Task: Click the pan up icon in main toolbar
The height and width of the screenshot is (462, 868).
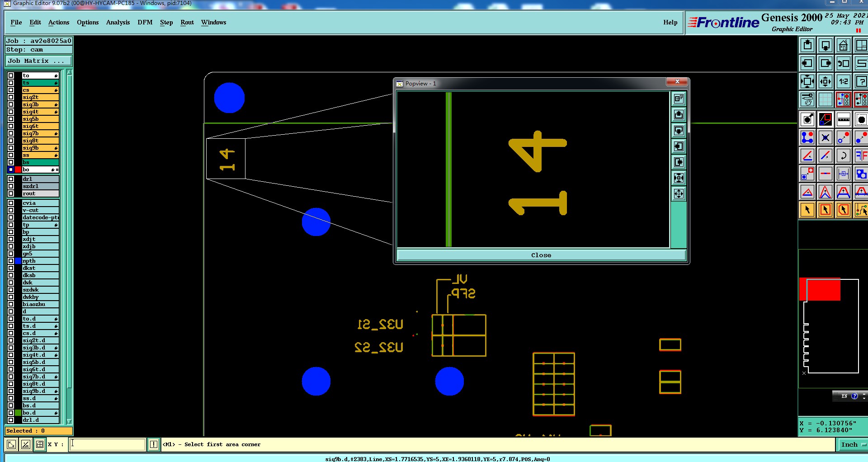Action: 807,45
